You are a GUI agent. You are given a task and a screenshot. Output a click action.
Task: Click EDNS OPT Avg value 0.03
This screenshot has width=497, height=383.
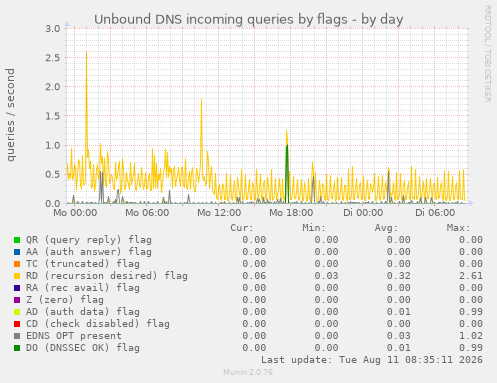[x=399, y=336]
